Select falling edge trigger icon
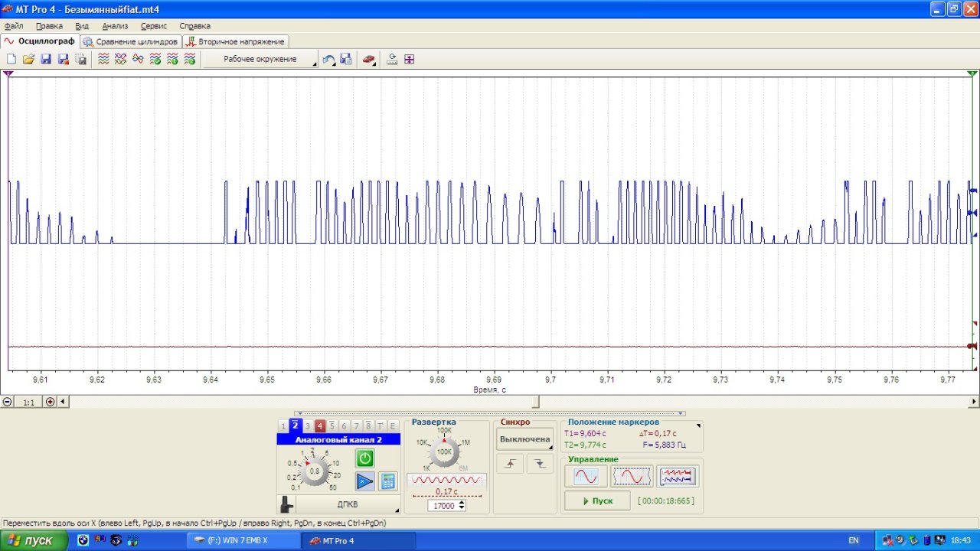Viewport: 980px width, 551px height. pos(539,464)
